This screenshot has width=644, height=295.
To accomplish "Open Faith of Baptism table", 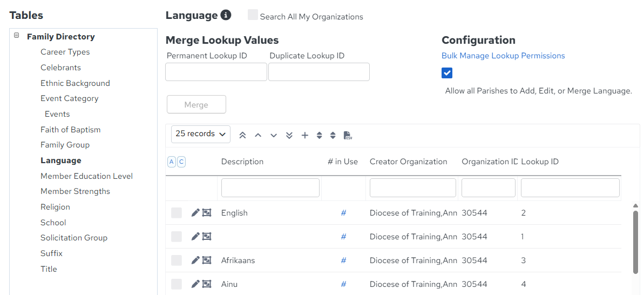I will [70, 130].
